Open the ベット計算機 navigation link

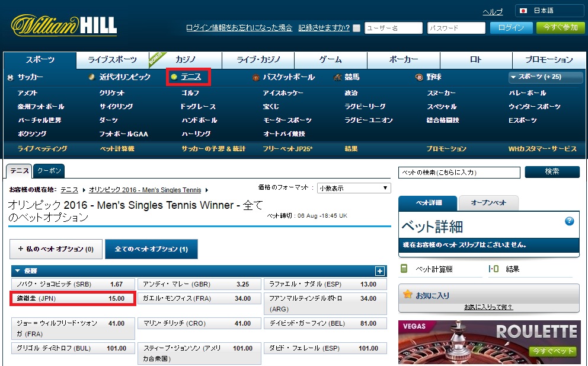[x=117, y=149]
